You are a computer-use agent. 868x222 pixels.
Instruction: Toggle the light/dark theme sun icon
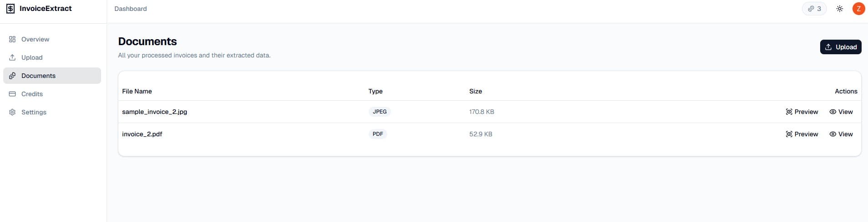pos(840,9)
